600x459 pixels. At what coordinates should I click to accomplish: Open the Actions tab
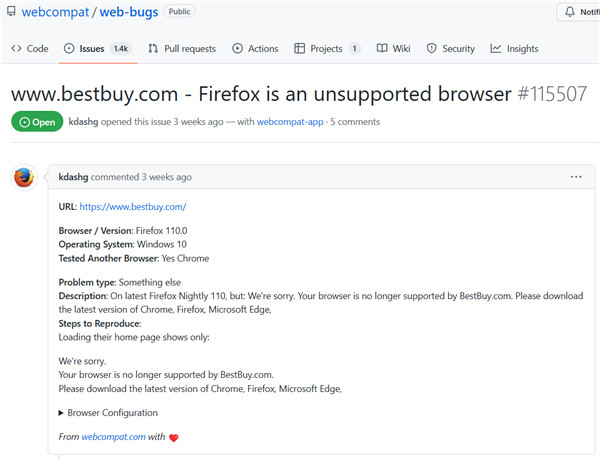click(x=255, y=49)
